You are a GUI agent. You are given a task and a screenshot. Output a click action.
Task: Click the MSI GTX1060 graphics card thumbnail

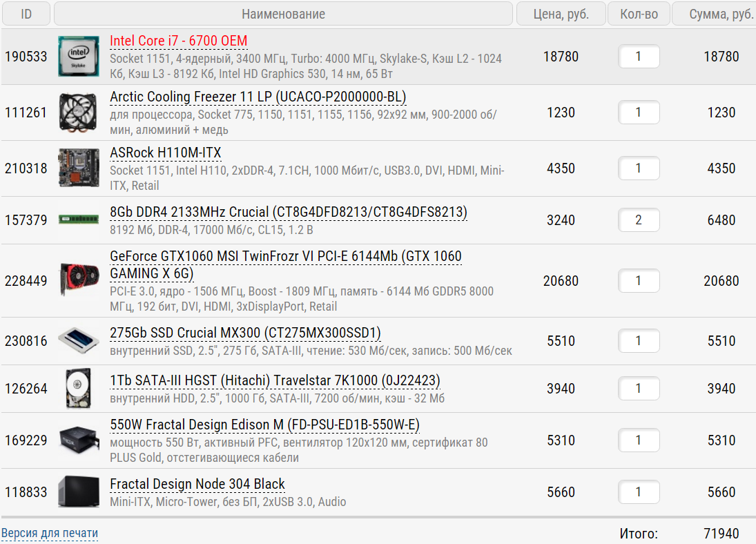point(79,280)
